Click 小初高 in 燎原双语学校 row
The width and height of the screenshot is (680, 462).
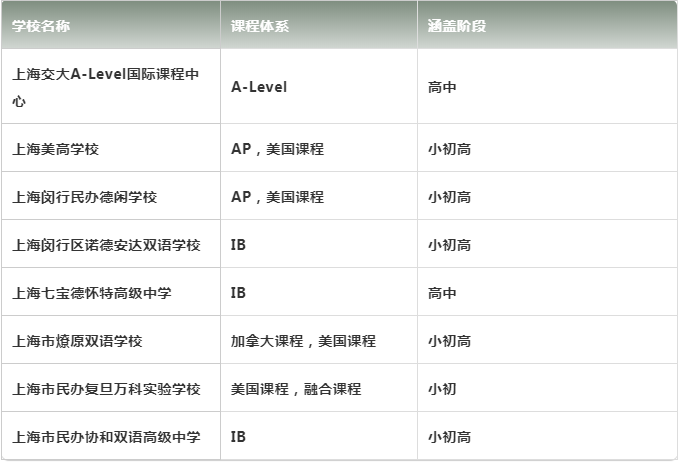point(449,341)
